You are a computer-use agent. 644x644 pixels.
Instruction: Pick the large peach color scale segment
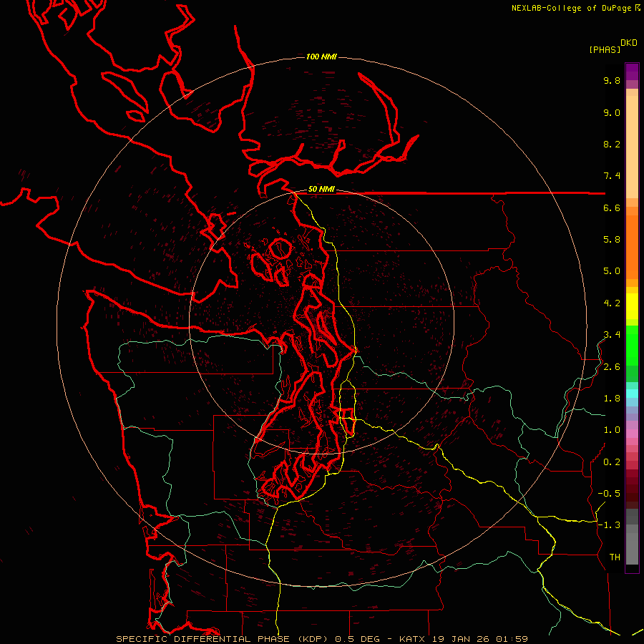632,147
